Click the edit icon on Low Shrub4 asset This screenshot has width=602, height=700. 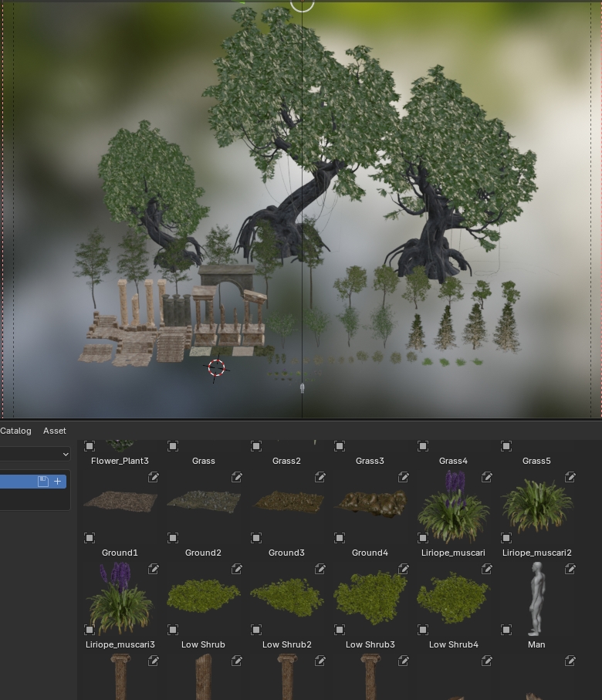pos(487,569)
